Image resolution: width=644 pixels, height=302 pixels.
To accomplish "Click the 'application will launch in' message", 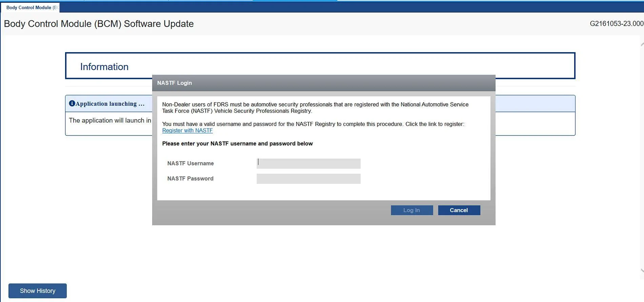I will tap(110, 121).
